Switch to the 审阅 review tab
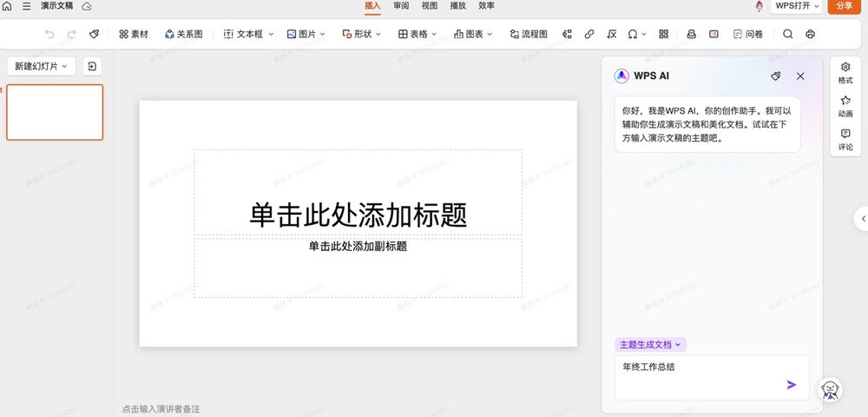This screenshot has width=868, height=417. click(x=401, y=6)
